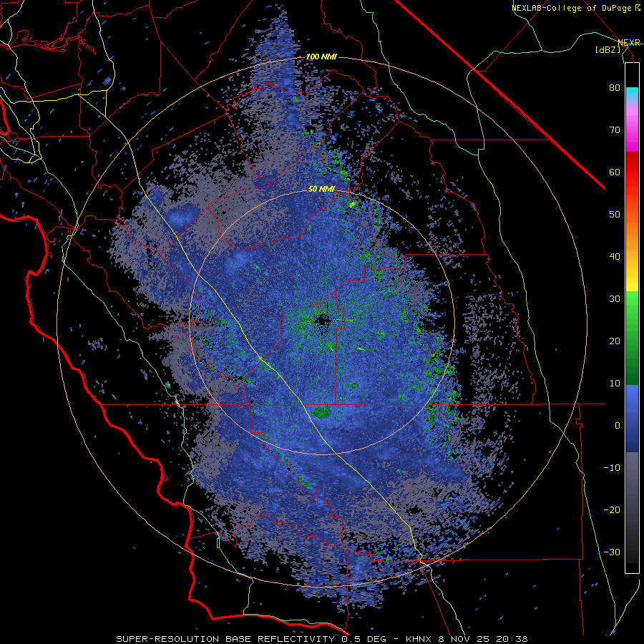Click the orange segment of the color bar
644x644 pixels.
point(632,234)
